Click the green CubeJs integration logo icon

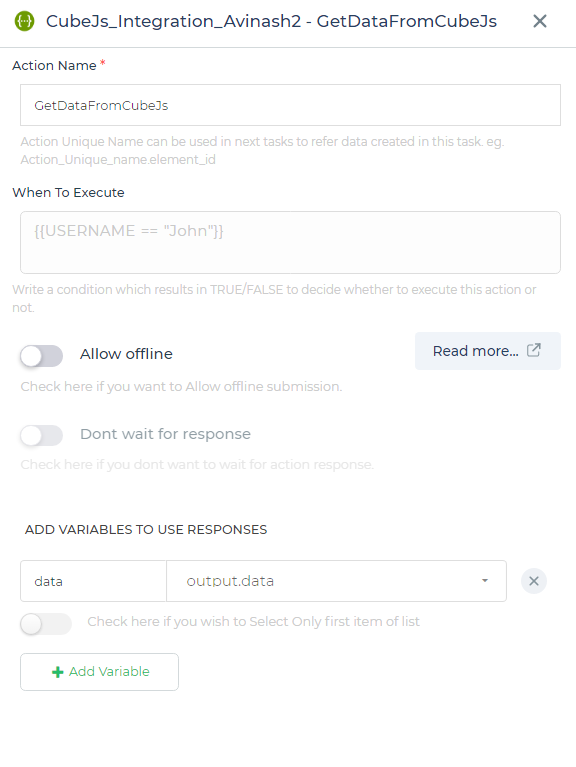(x=24, y=21)
